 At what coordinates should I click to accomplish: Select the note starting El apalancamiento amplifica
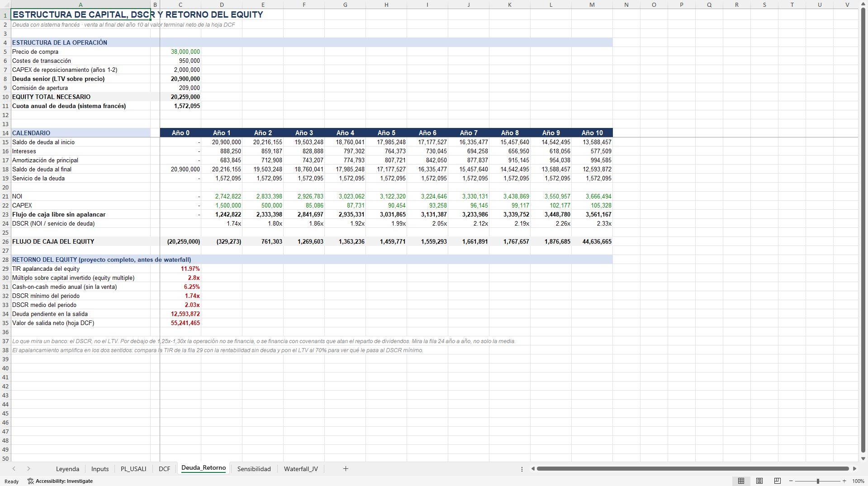point(218,350)
